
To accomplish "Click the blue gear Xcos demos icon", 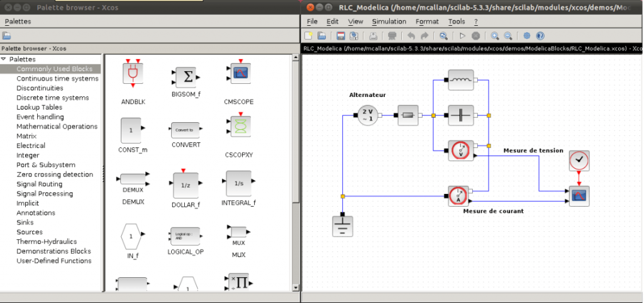I will tap(527, 36).
